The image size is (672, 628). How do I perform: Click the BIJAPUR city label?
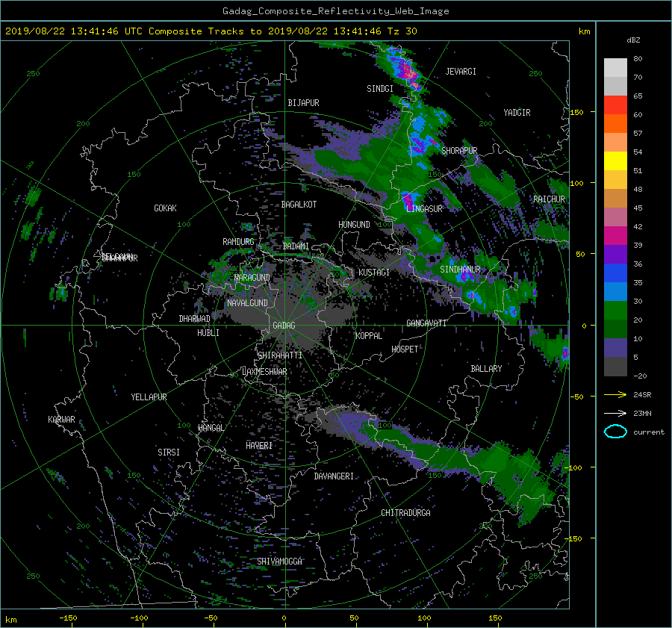pos(303,103)
